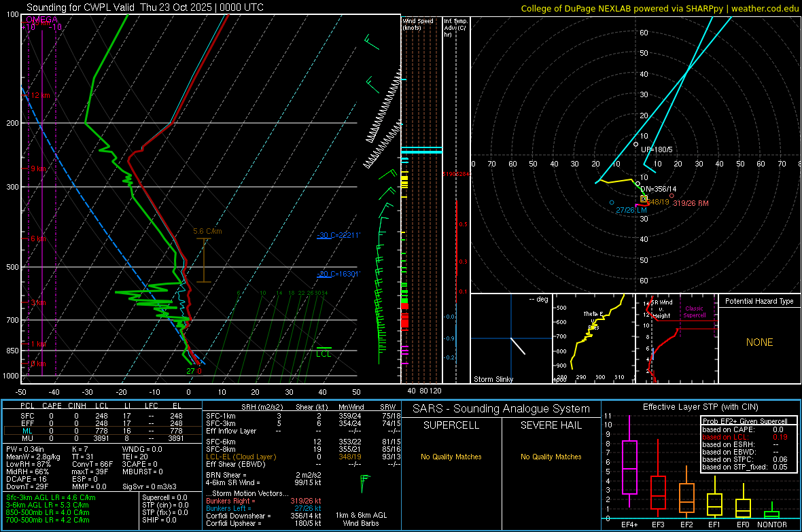Click the 'SHIP = 0.0' index
The image size is (802, 532).
159,520
